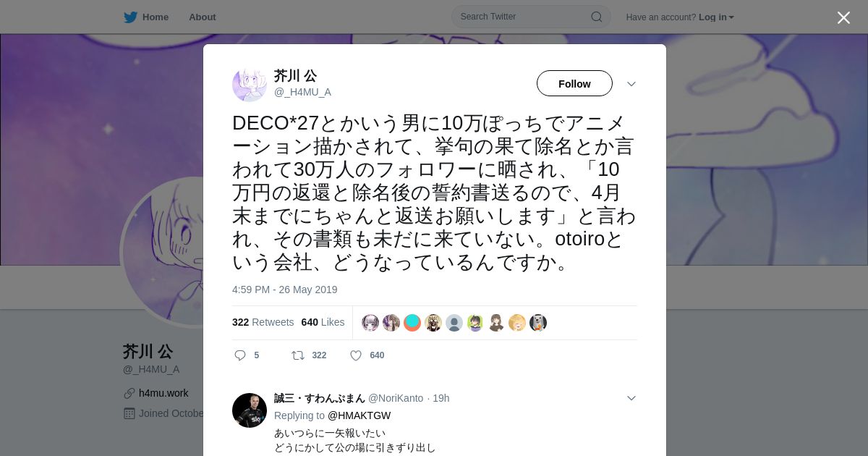The height and width of the screenshot is (456, 868).
Task: Click the h4mu.work link chain icon
Action: point(129,393)
